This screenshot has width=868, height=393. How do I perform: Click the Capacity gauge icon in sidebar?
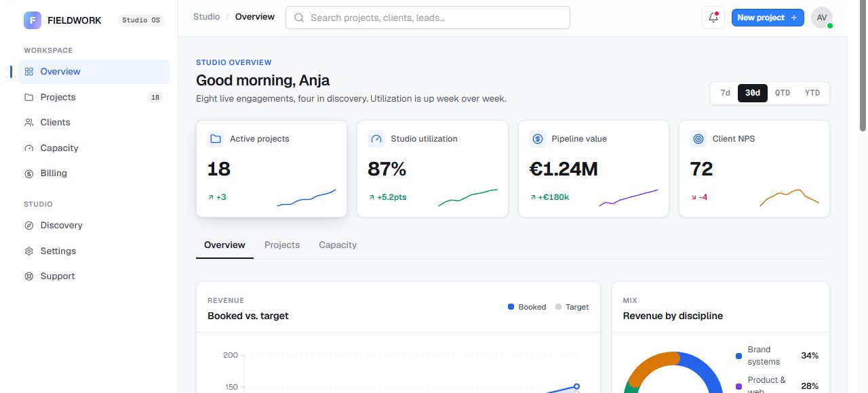tap(28, 148)
